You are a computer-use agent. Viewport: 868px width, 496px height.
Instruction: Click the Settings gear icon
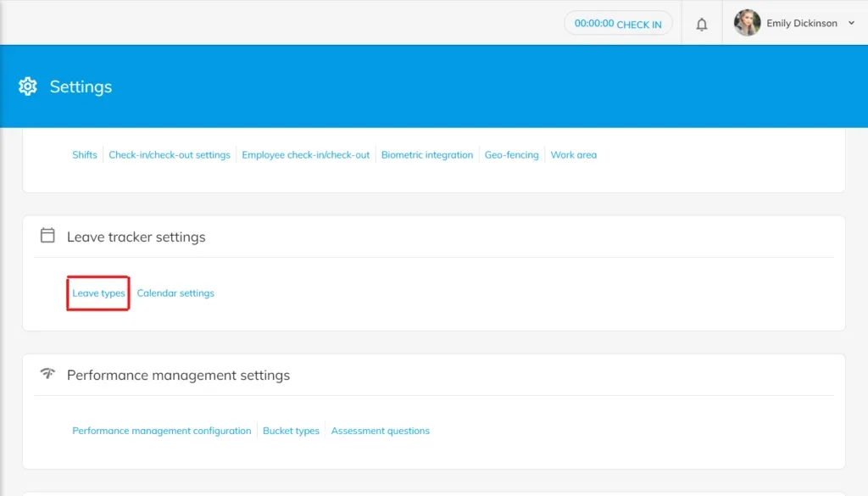pyautogui.click(x=28, y=86)
